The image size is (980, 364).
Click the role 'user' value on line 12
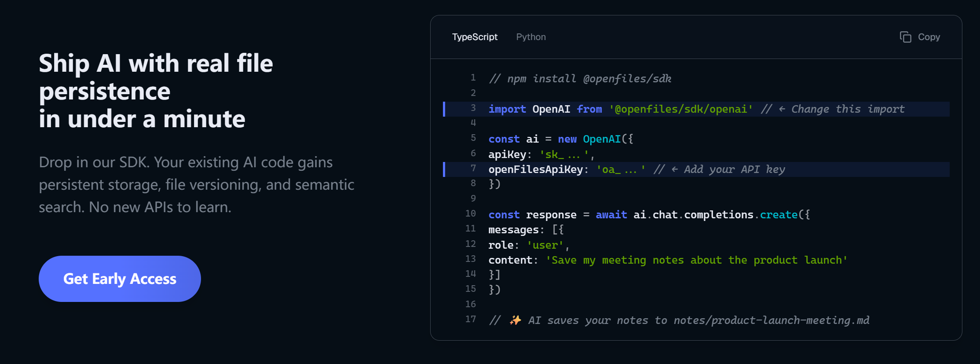pos(545,245)
